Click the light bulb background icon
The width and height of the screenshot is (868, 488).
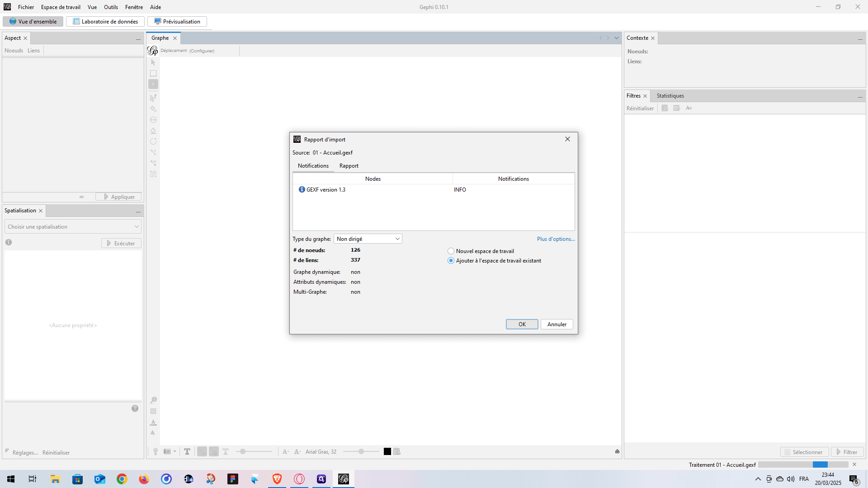[156, 451]
